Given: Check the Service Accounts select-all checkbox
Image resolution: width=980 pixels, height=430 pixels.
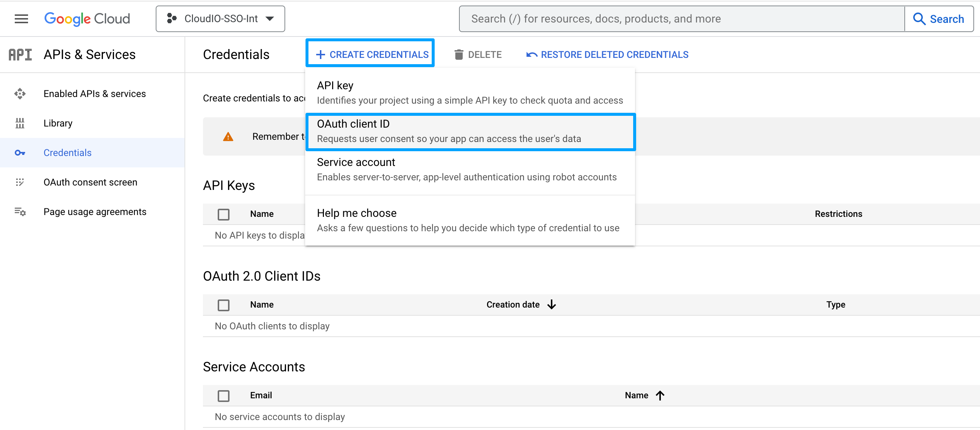Looking at the screenshot, I should coord(223,395).
